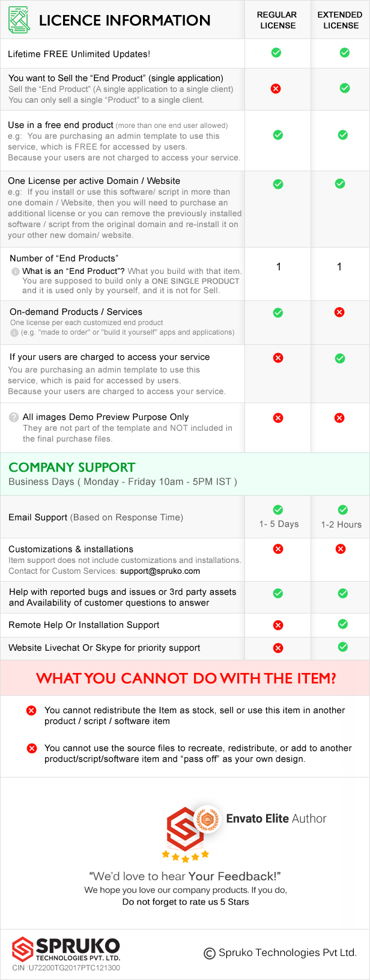Image resolution: width=370 pixels, height=980 pixels.
Task: Click the Licence Information gavel icon
Action: coord(19,20)
